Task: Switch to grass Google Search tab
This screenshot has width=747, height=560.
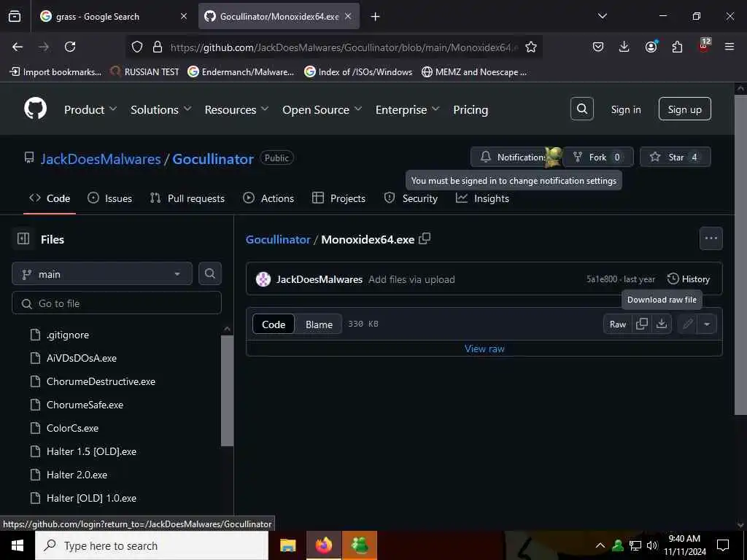Action: click(112, 16)
